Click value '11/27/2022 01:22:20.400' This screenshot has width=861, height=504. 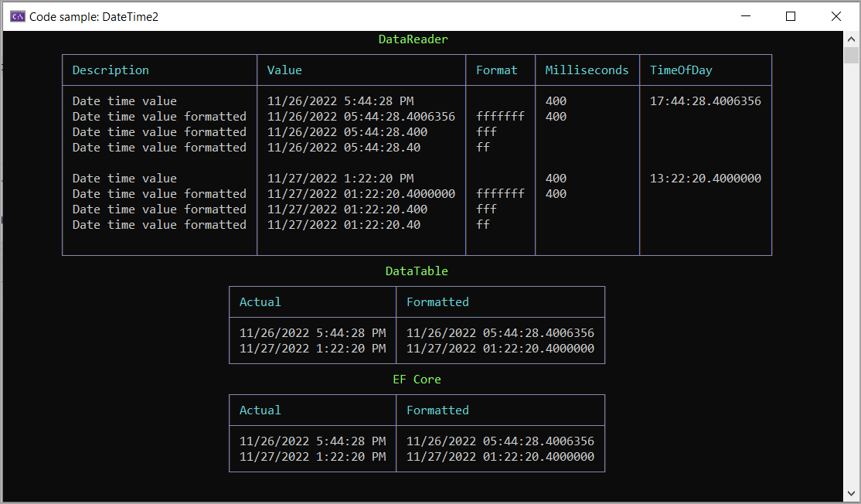pyautogui.click(x=347, y=209)
